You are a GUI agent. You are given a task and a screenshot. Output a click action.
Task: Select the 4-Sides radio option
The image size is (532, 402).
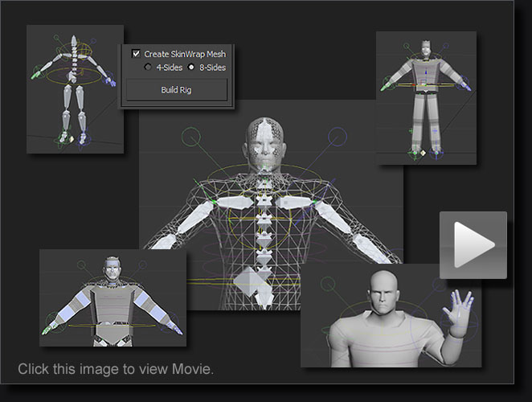coord(148,67)
